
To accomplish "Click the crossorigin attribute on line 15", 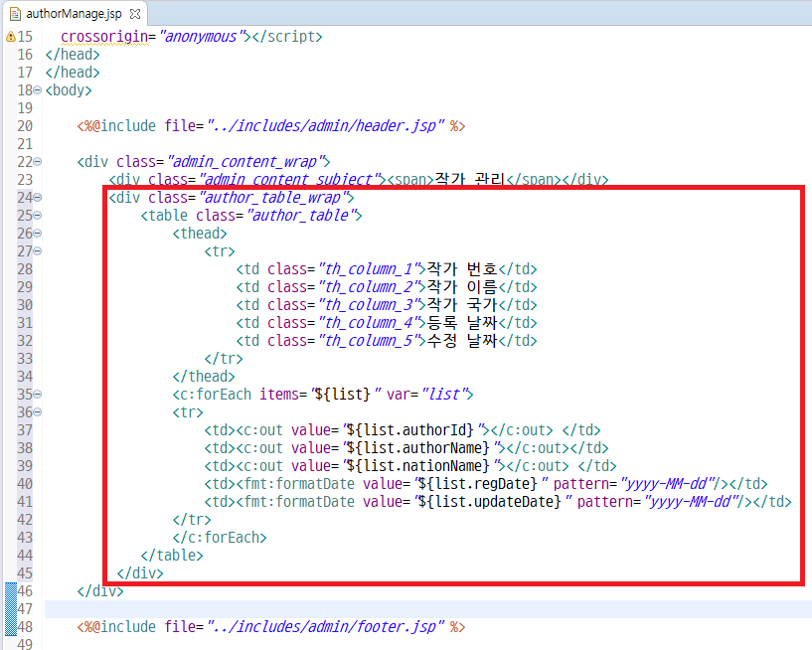I will (104, 37).
